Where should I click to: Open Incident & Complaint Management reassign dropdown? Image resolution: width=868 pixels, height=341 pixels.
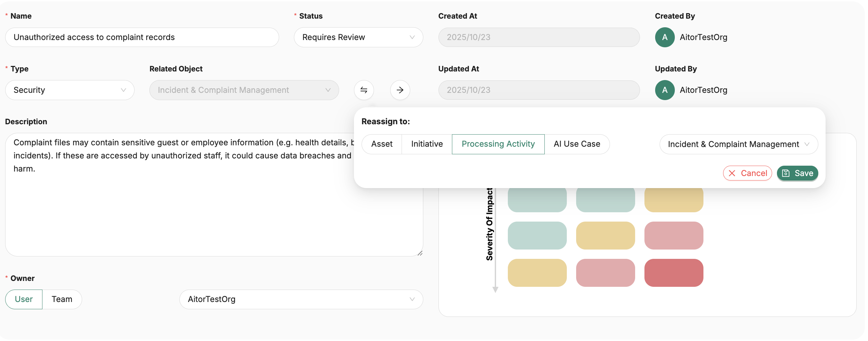click(738, 144)
